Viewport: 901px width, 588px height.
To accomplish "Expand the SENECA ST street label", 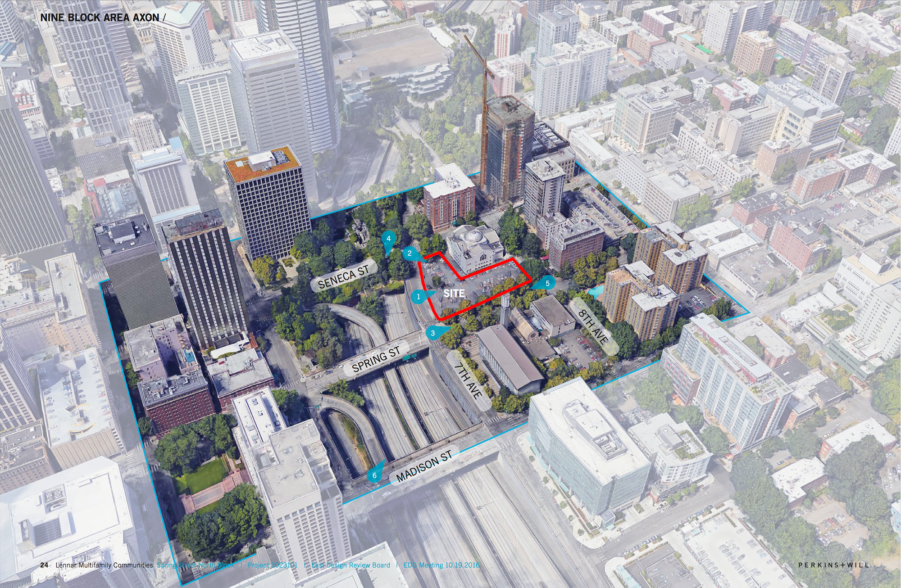I will tap(344, 275).
